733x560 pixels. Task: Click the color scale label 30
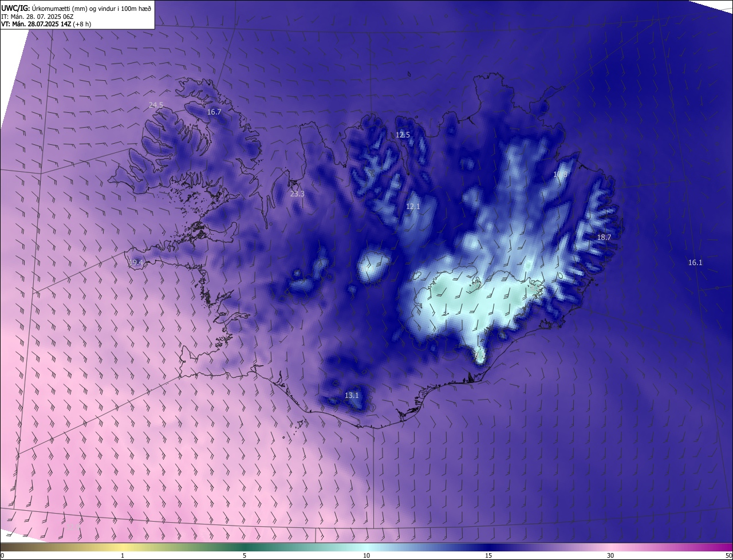610,555
